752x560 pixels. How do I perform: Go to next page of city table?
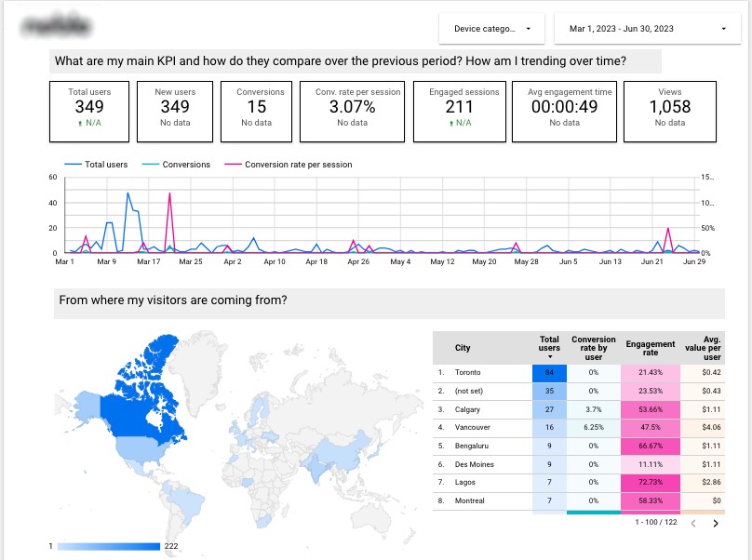(716, 524)
